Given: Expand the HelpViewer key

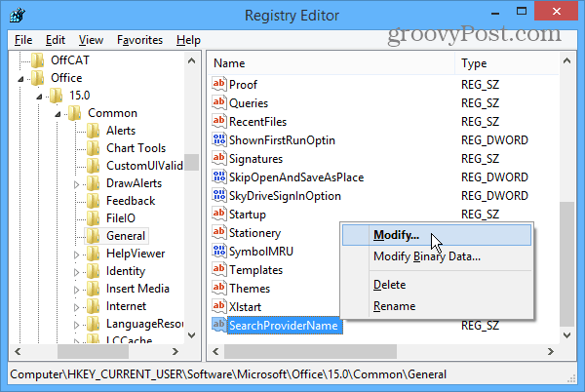Looking at the screenshot, I should [x=76, y=255].
